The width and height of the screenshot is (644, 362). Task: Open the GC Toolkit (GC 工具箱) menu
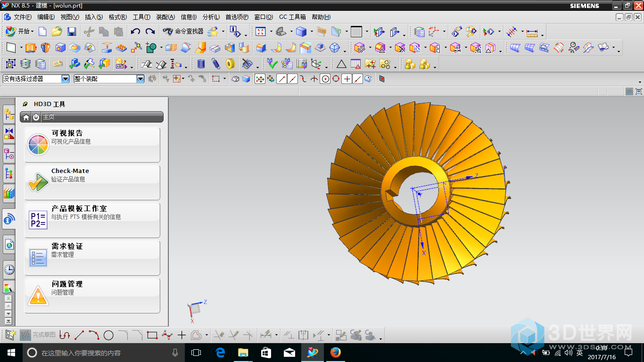point(292,17)
